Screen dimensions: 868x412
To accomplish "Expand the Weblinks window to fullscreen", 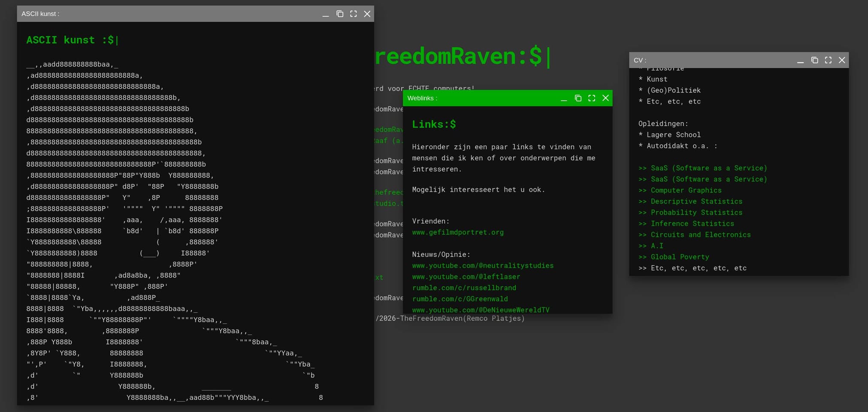I will (x=592, y=98).
